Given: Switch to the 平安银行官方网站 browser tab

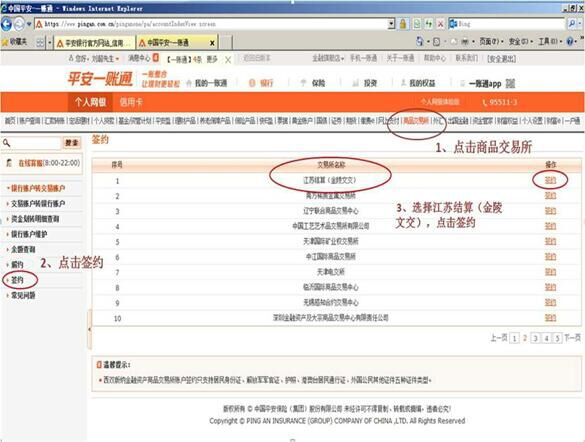Looking at the screenshot, I should (94, 43).
